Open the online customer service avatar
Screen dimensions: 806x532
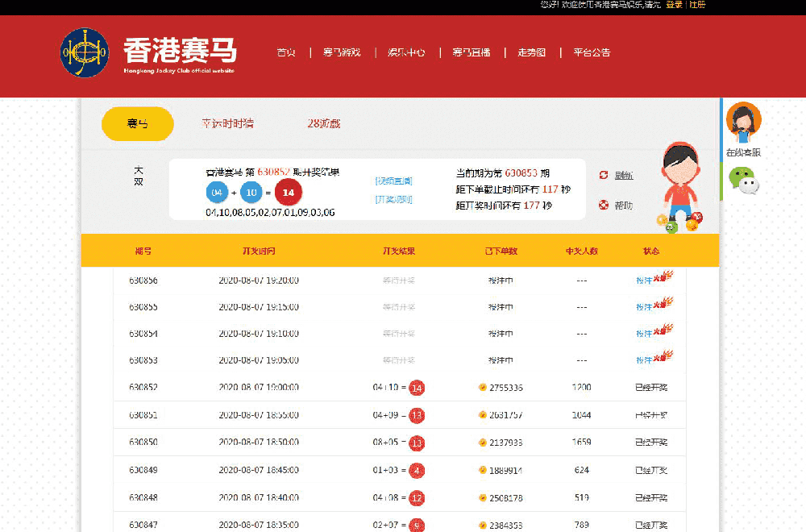pos(743,122)
